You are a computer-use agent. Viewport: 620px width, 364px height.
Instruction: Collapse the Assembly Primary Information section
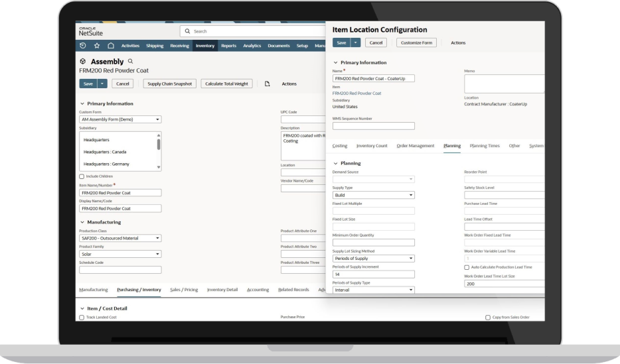82,104
